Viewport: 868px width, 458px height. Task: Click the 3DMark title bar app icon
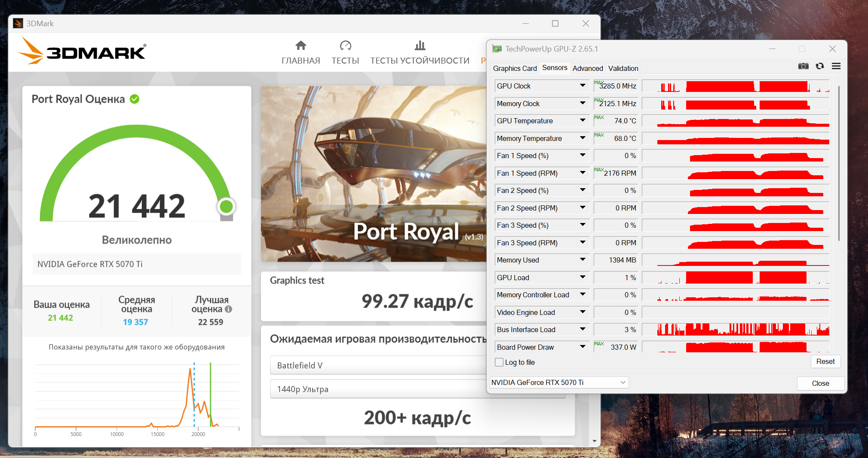(x=18, y=23)
